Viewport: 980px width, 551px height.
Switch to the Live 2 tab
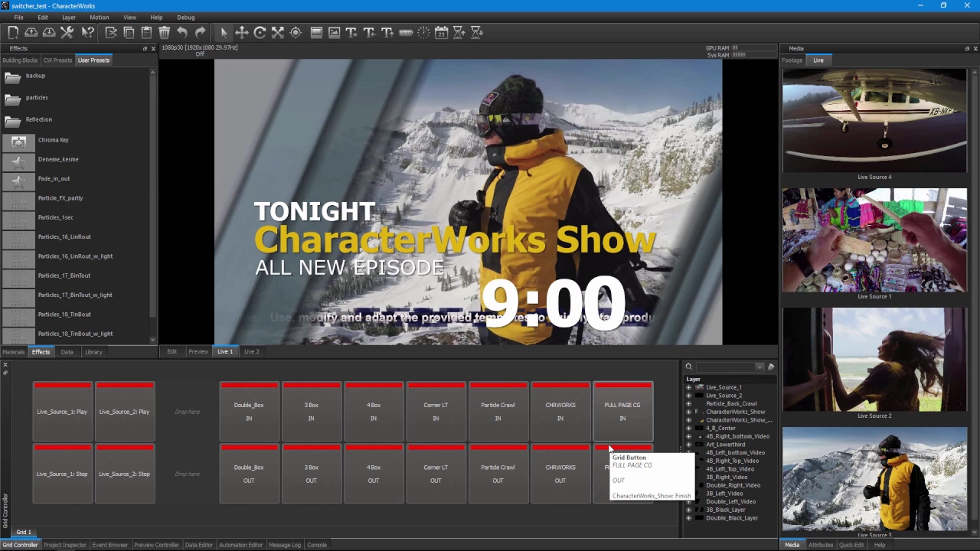[x=251, y=352]
